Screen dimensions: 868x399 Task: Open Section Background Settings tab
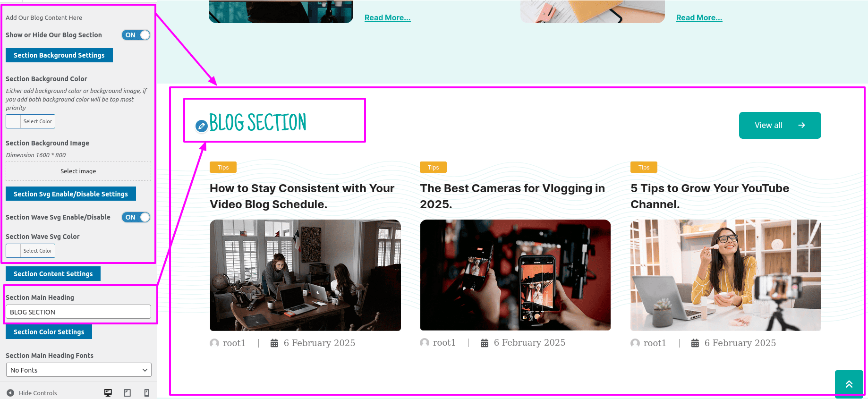pos(59,55)
